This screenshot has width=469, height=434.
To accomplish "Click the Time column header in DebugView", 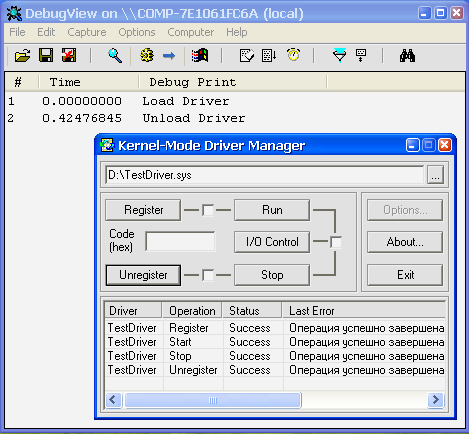I will [x=89, y=82].
